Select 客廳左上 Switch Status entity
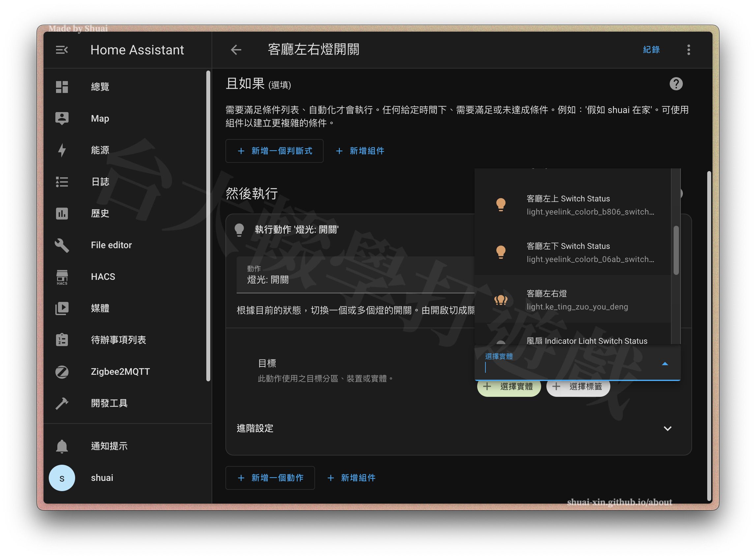The width and height of the screenshot is (756, 559). pos(573,205)
